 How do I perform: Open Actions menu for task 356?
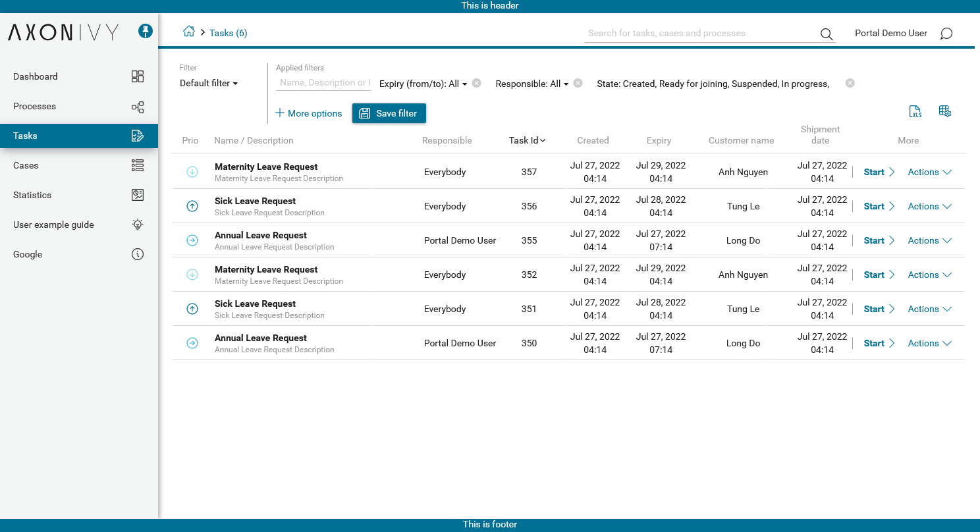929,206
